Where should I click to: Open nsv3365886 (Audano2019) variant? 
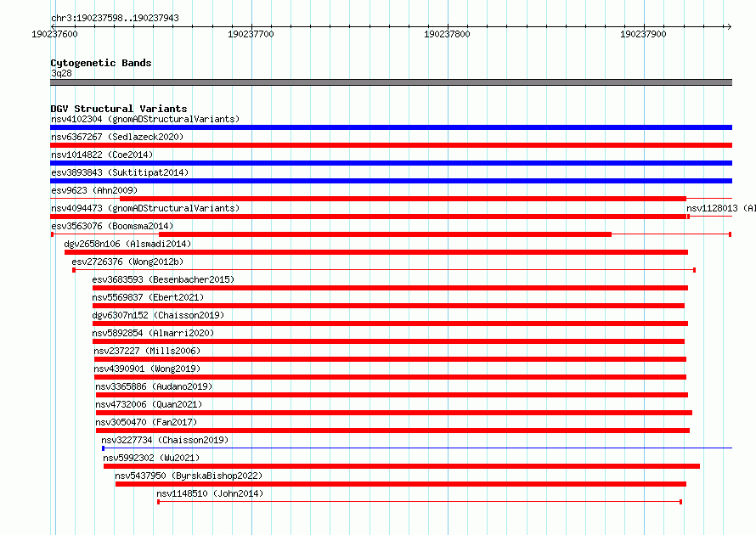(x=154, y=386)
